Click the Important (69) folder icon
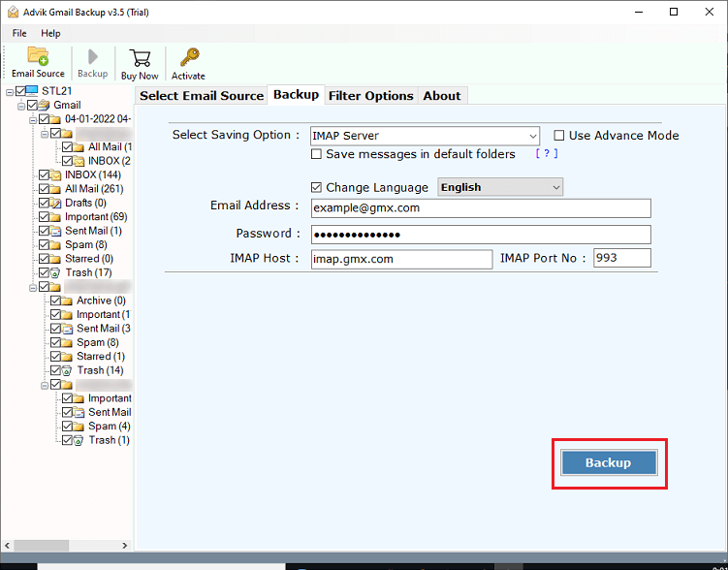 [x=55, y=217]
